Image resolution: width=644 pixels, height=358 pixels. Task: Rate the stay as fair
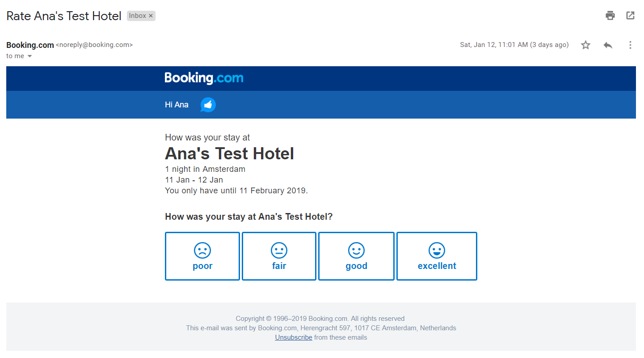click(x=279, y=256)
